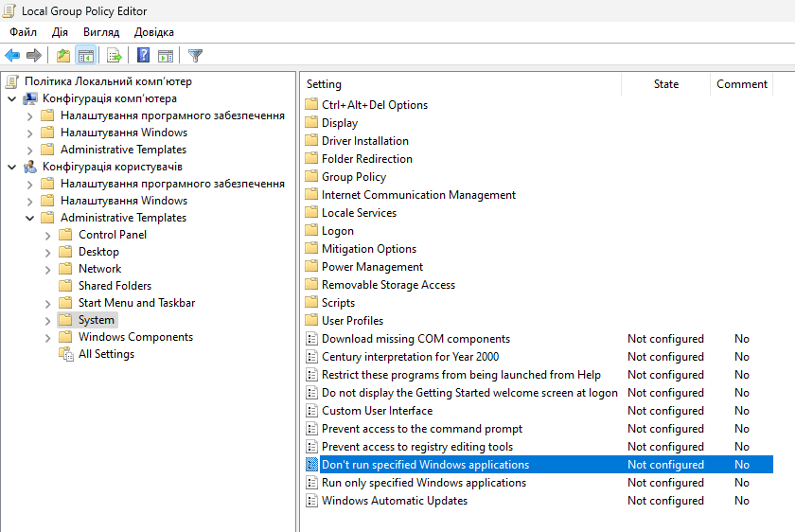Expand the Windows Components tree node
Viewport: 795px width, 532px height.
[47, 337]
